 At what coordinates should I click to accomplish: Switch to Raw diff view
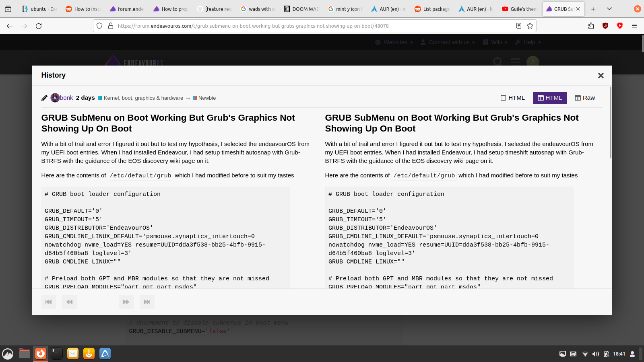click(x=584, y=98)
